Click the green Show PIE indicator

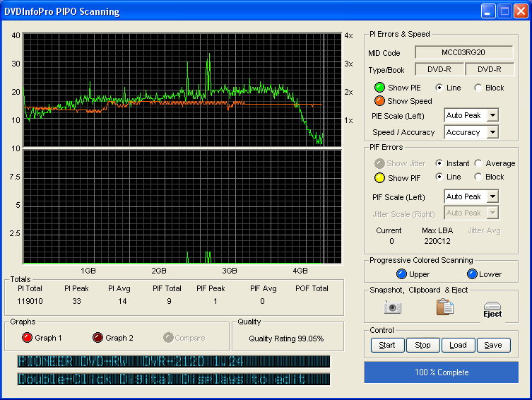pyautogui.click(x=379, y=88)
